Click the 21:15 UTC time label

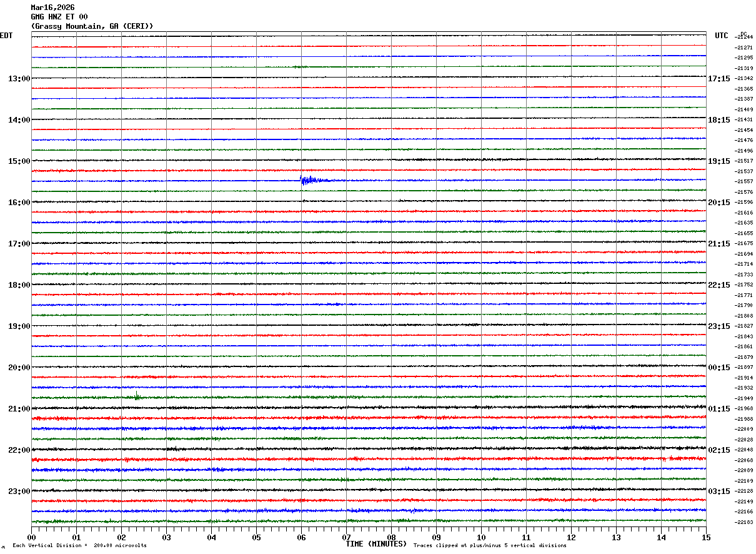coord(719,244)
